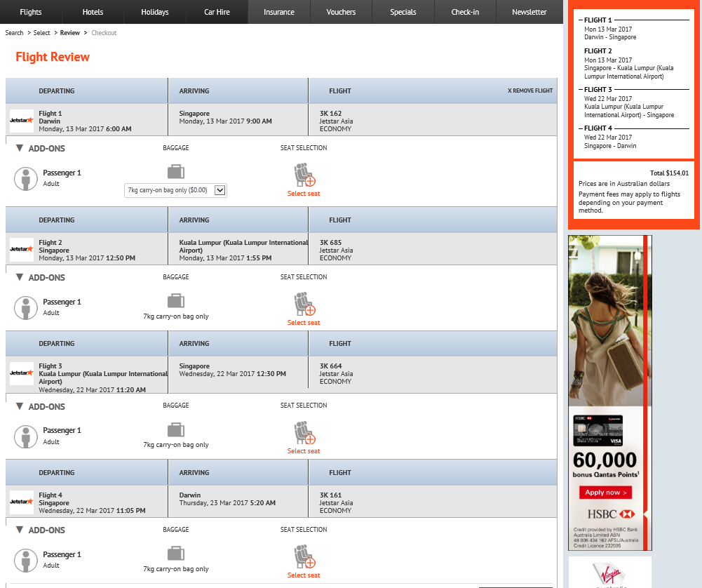This screenshot has height=588, width=702.
Task: Go back to Search breadcrumb
Action: tap(14, 33)
